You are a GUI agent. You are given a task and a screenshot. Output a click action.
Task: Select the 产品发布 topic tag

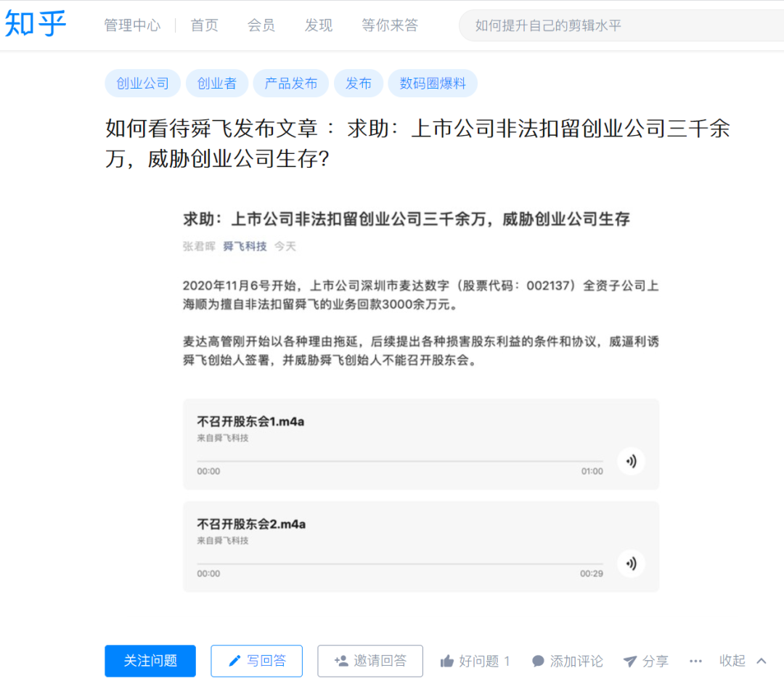[x=290, y=83]
